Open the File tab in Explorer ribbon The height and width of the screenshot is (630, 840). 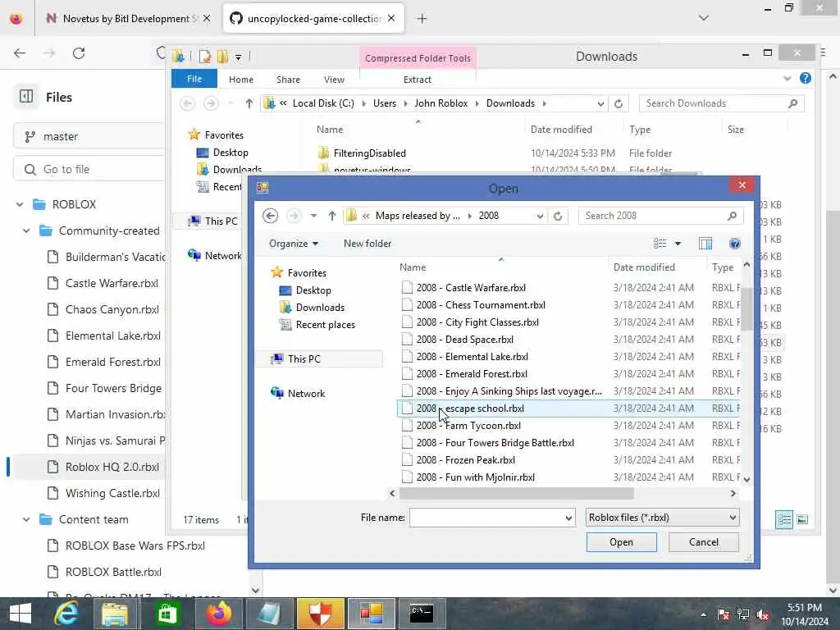tap(194, 79)
